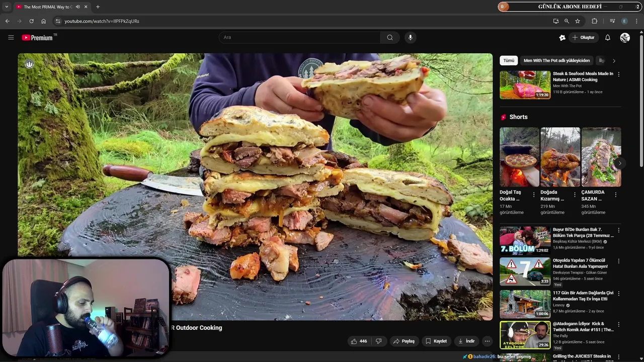Open Doğada Kızarmış short thumbnail
Image resolution: width=644 pixels, height=362 pixels.
(x=560, y=157)
